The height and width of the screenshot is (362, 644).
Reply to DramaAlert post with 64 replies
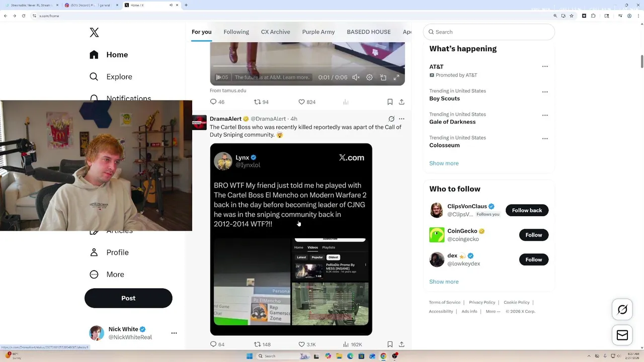pos(217,344)
